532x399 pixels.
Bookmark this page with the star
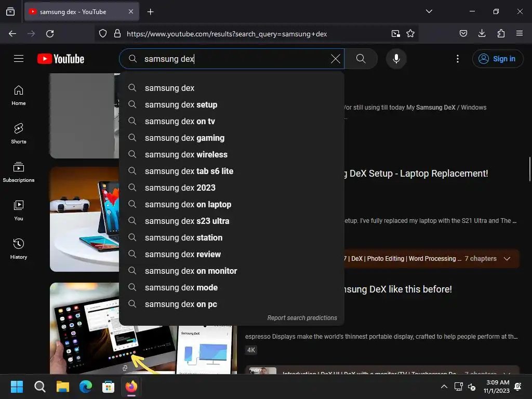point(410,34)
